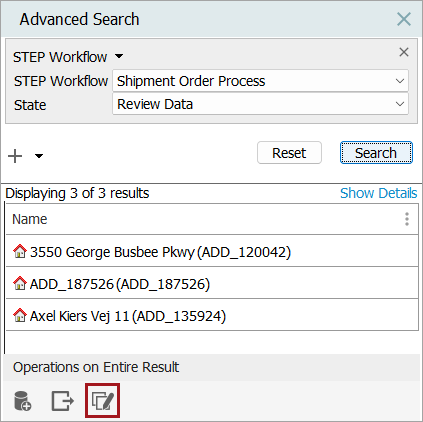423x422 pixels.
Task: Open the Shipment Order Process dropdown
Action: 260,81
